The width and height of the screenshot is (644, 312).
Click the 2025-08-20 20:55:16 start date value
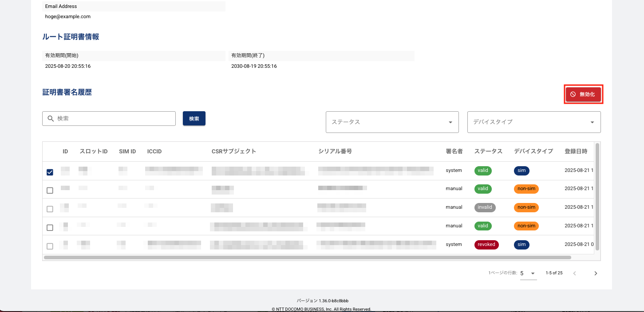pyautogui.click(x=68, y=66)
